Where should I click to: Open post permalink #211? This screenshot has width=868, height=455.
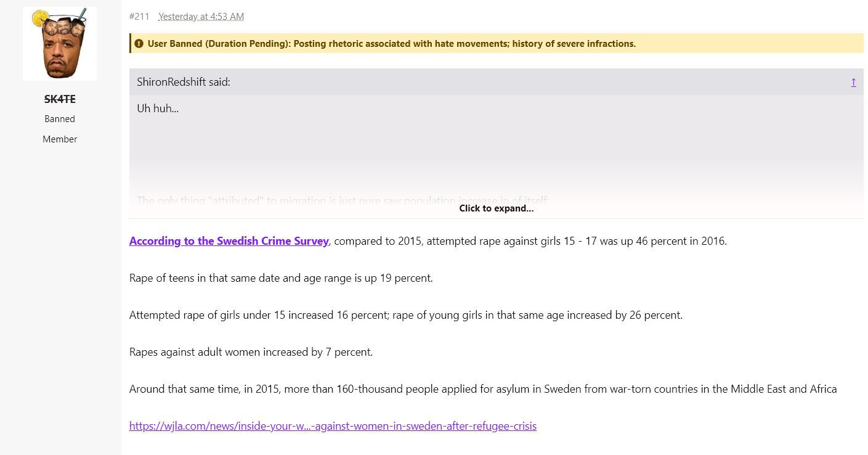(139, 17)
